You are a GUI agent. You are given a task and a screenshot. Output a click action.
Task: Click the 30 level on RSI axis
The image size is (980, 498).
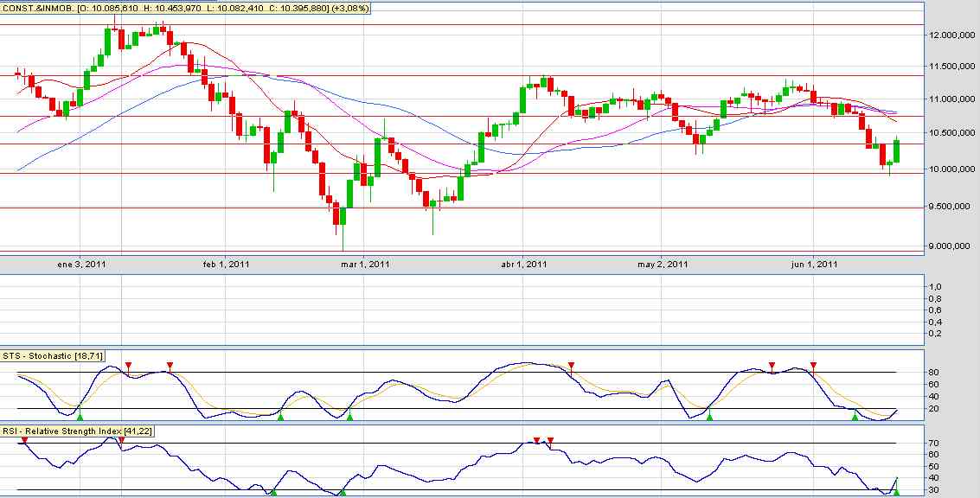(932, 490)
